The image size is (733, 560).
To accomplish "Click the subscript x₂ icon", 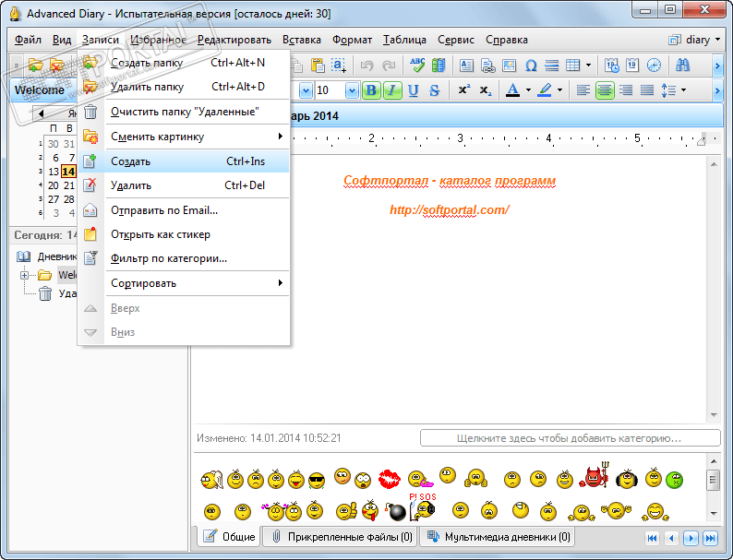I will (x=486, y=90).
